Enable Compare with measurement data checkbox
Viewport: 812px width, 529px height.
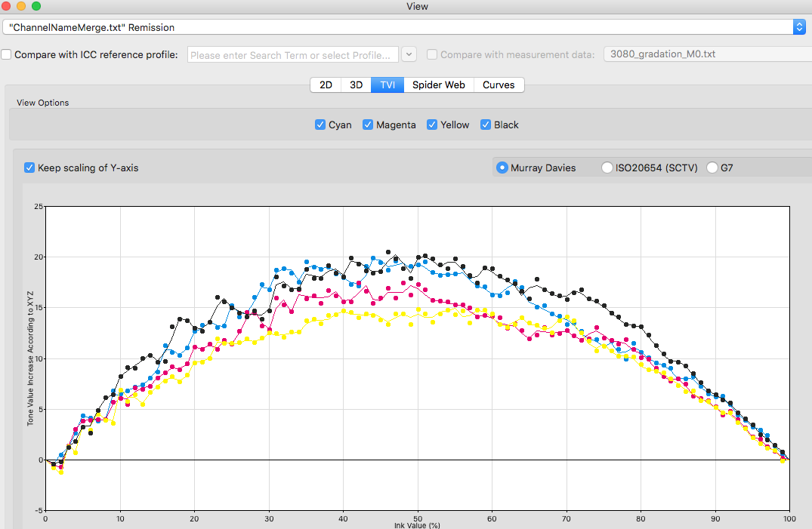pos(432,54)
